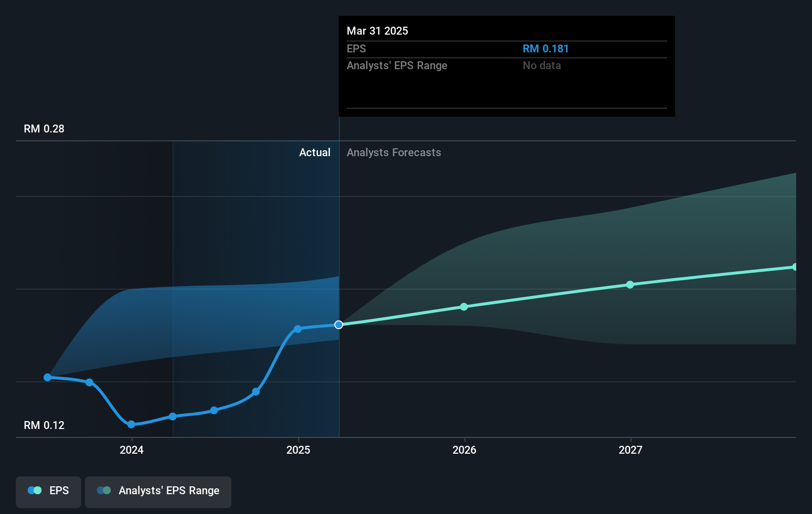Select the EPS point after the 2024 low
812x514 pixels.
click(173, 417)
